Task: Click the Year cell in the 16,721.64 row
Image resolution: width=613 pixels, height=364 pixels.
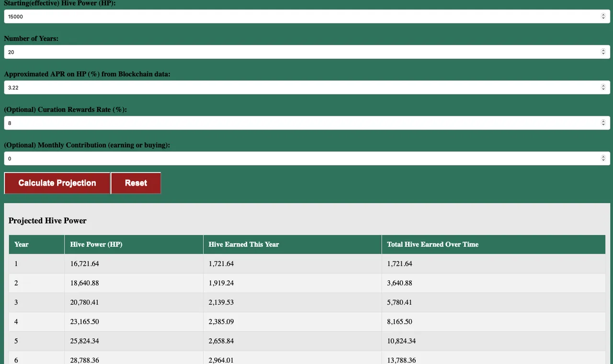Action: (36, 264)
